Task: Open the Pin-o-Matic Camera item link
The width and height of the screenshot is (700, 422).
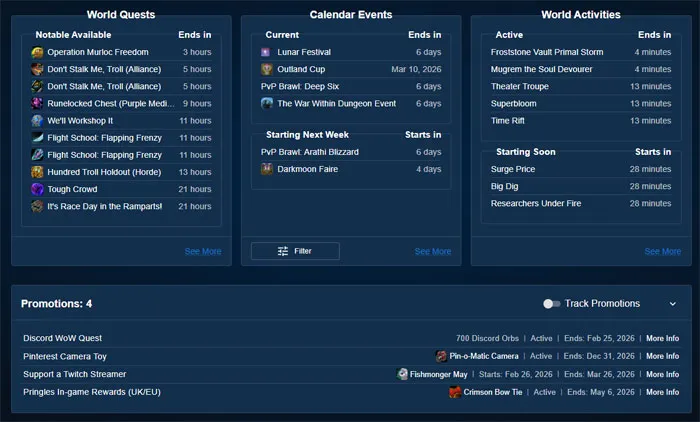Action: [484, 356]
